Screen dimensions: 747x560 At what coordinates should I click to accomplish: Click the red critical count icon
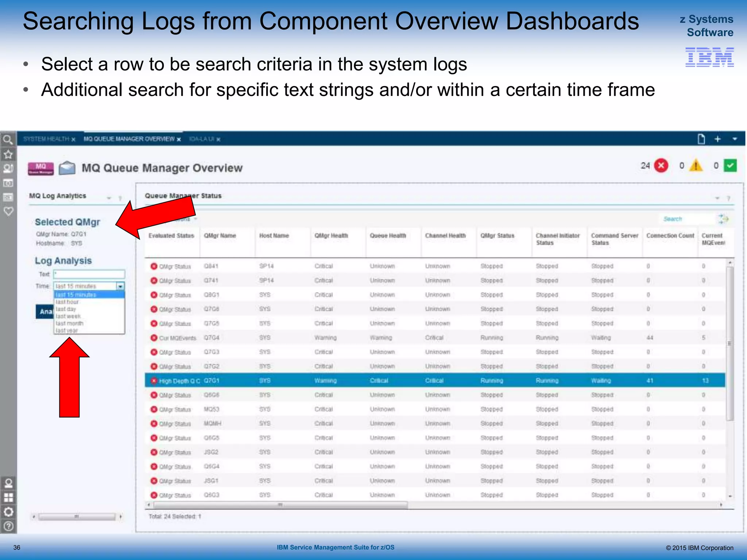pos(661,166)
